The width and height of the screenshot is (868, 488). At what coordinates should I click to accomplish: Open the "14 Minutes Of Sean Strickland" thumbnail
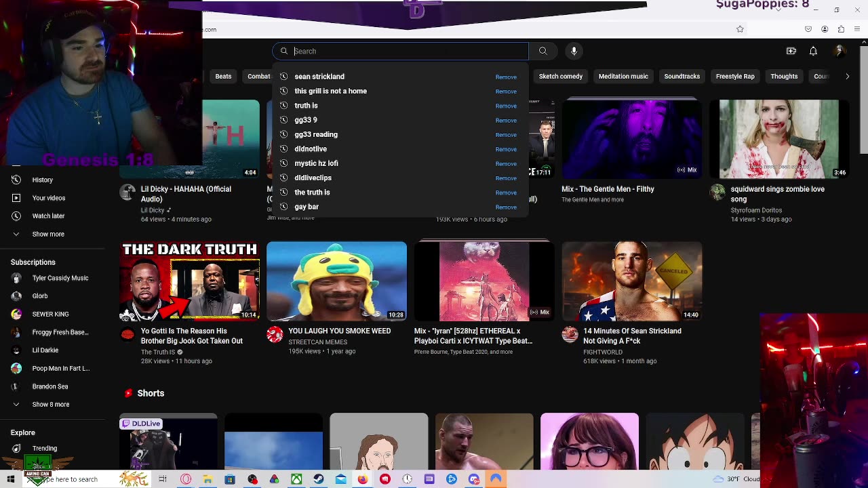632,281
